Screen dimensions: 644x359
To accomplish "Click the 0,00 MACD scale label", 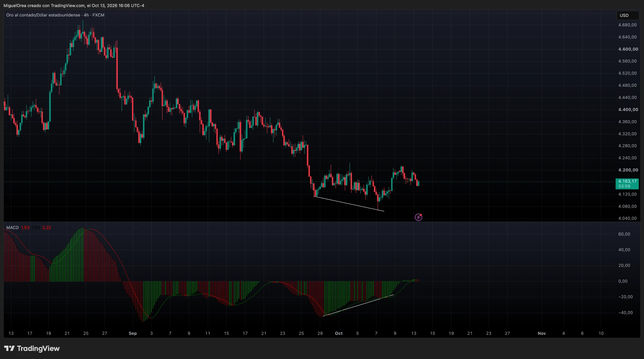I will [623, 281].
